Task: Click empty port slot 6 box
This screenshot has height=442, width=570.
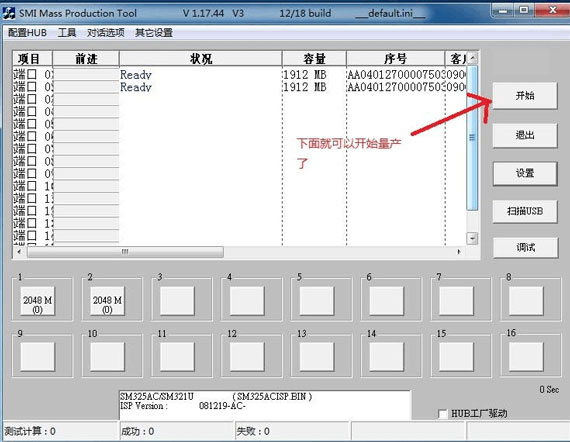Action: coord(386,301)
